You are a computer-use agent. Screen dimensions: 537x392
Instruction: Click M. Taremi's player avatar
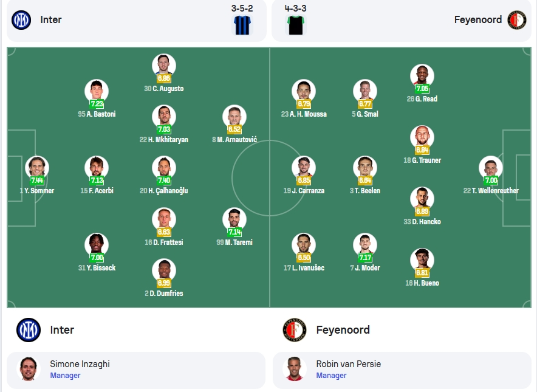pos(234,219)
